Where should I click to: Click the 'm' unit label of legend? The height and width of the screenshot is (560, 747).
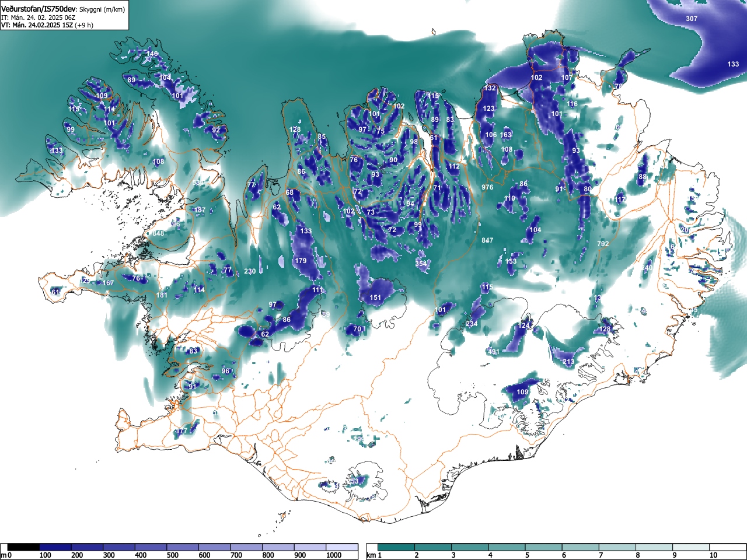coord(4,555)
